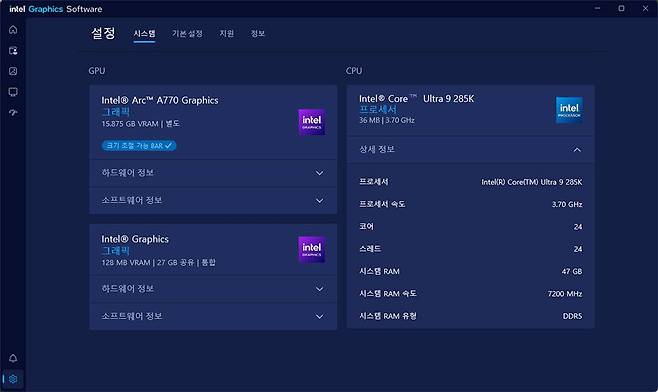Click the Intel Arc A770 Graphics title
Screen dimensions: 658x392
(160, 100)
